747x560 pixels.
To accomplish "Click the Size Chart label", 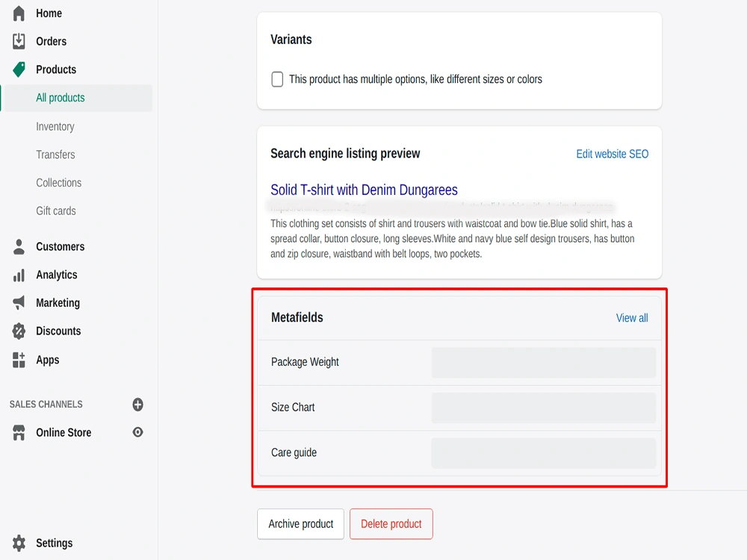I will click(x=293, y=408).
